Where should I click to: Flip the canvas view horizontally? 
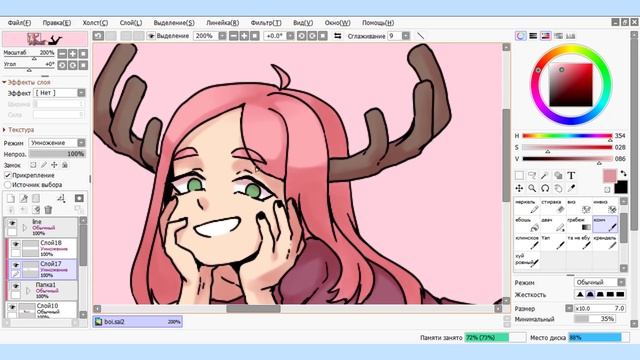click(x=338, y=36)
